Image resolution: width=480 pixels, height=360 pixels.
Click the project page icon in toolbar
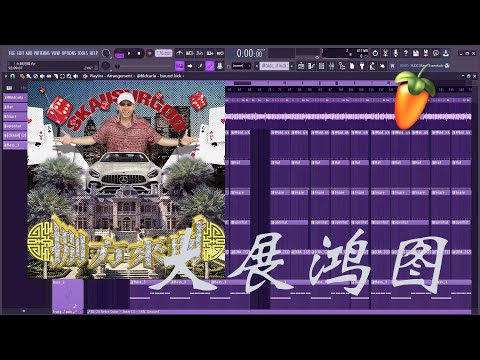(x=352, y=66)
